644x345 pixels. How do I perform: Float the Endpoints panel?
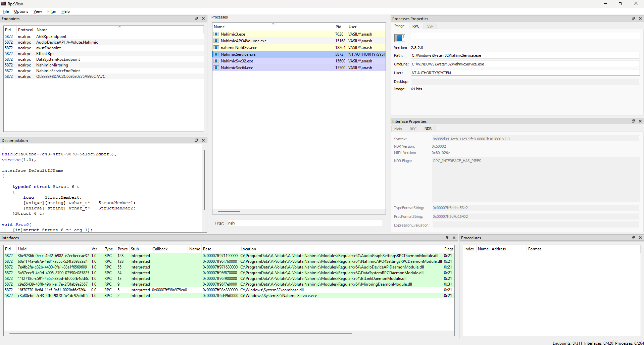[196, 18]
